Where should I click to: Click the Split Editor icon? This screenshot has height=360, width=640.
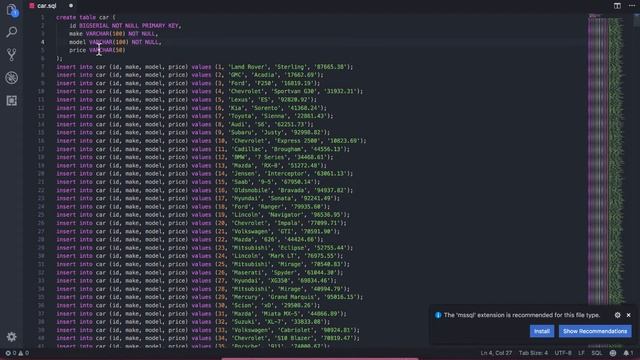(x=617, y=6)
